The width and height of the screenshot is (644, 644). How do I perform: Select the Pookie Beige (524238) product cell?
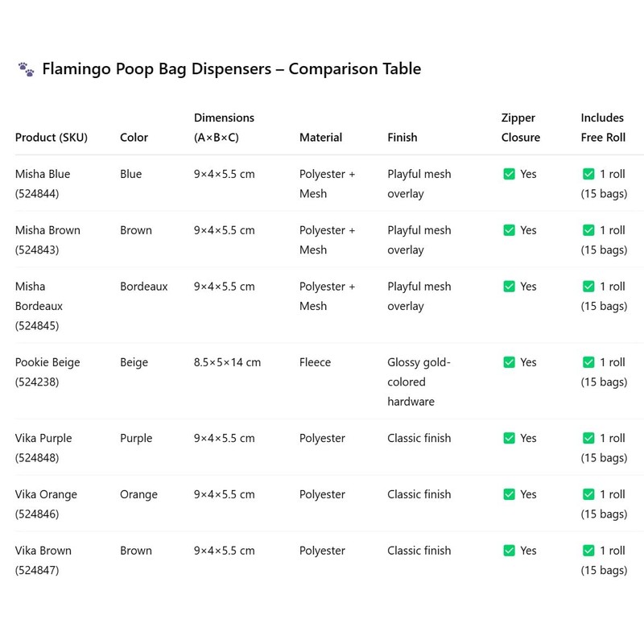(47, 372)
